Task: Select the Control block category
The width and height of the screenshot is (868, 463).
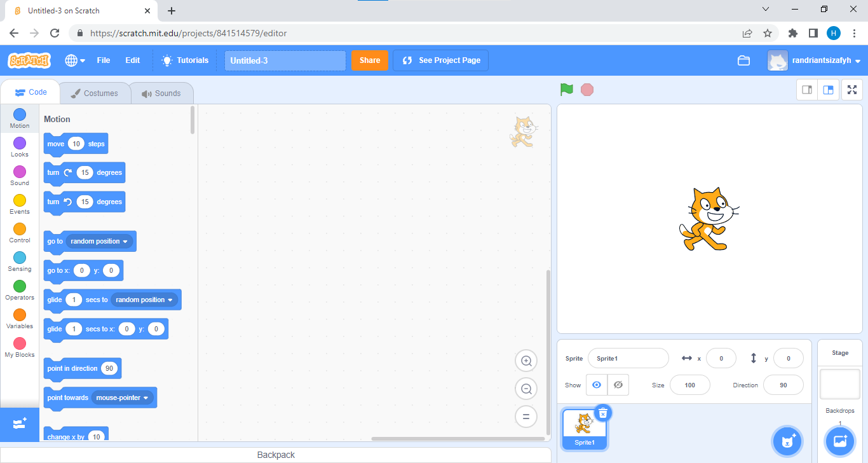Action: pyautogui.click(x=20, y=233)
